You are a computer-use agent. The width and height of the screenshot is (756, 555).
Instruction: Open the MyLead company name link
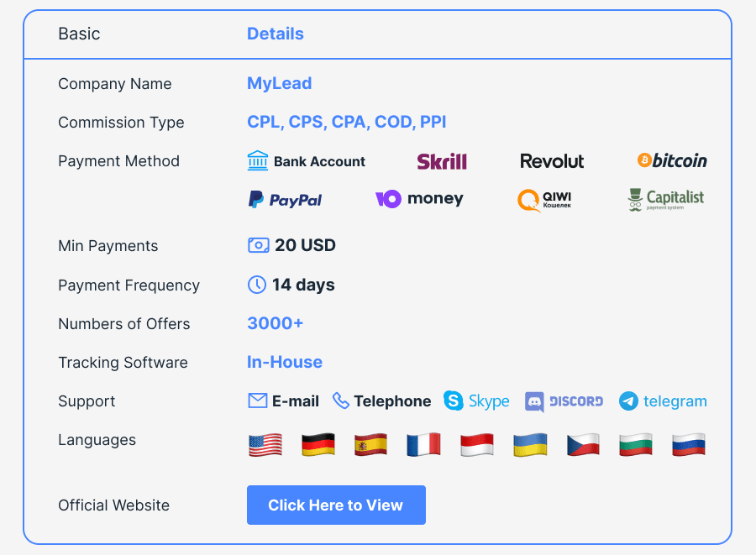[279, 83]
